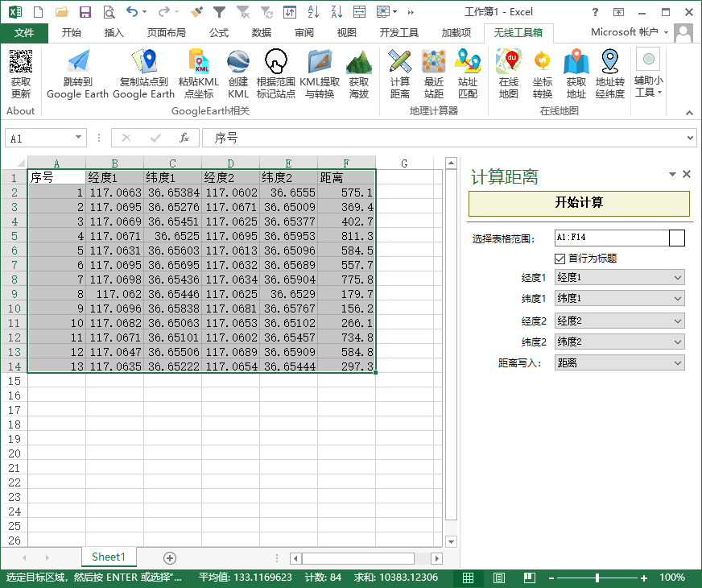
Task: Open the 在线地图 Baidu map tool
Action: coord(509,74)
